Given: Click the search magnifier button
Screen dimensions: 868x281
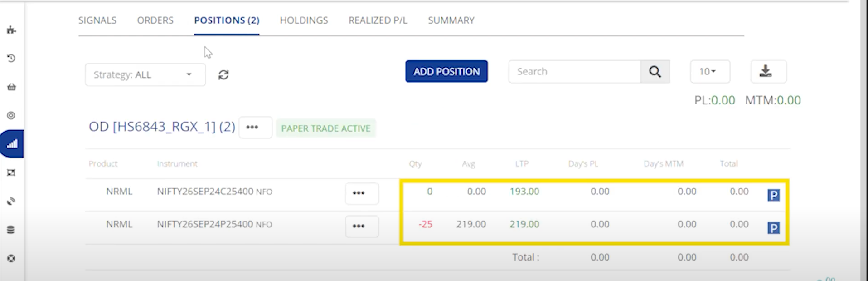Looking at the screenshot, I should coord(655,71).
